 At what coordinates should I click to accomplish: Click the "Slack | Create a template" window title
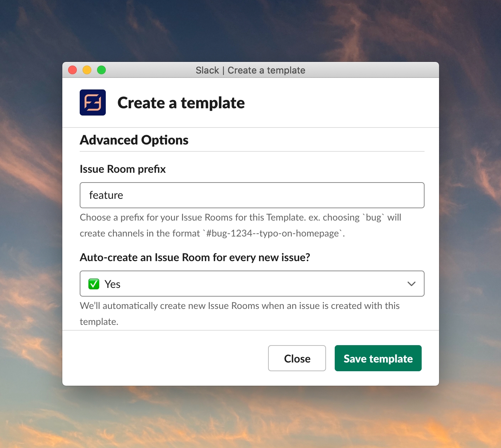[x=250, y=70]
